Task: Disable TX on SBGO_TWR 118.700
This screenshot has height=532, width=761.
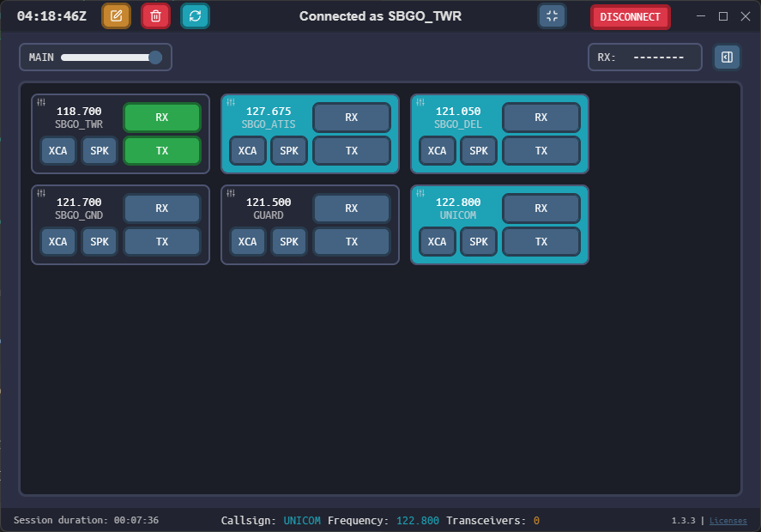Action: [162, 150]
